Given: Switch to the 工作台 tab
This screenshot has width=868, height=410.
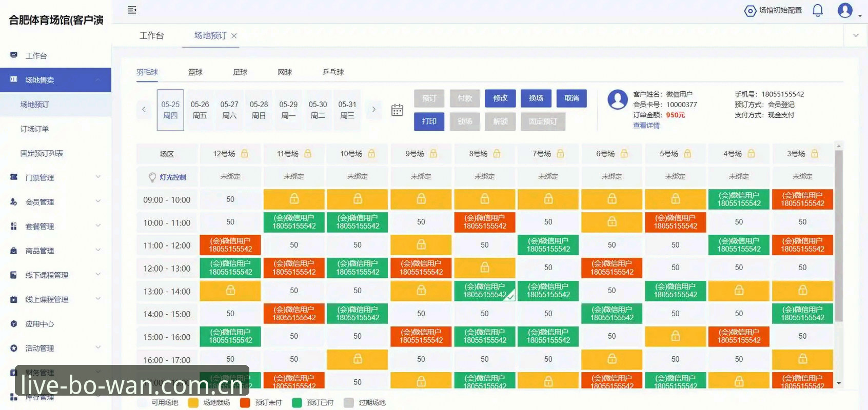Looking at the screenshot, I should click(151, 35).
